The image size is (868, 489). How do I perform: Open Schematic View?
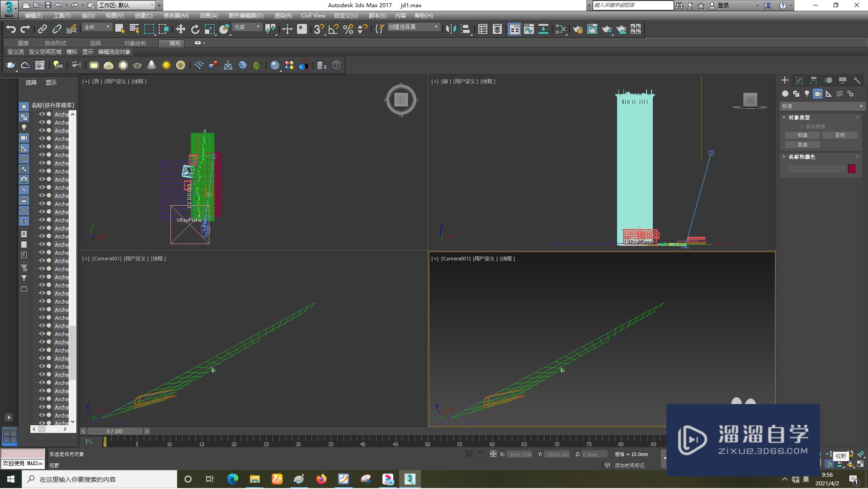pos(543,29)
